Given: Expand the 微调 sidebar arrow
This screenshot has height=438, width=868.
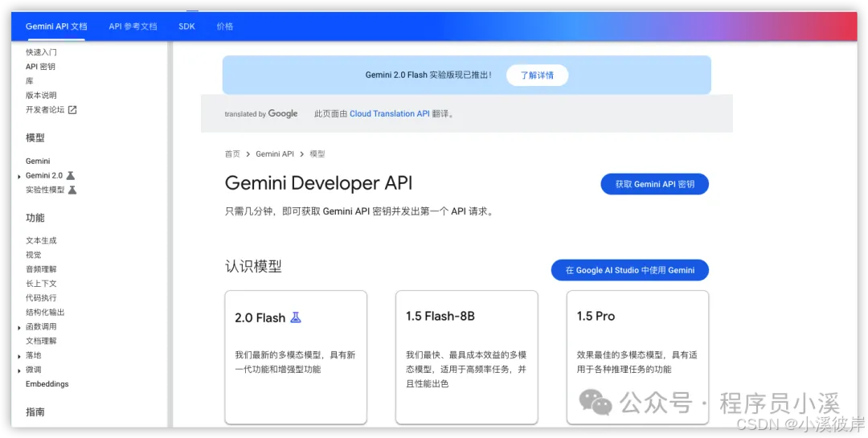Looking at the screenshot, I should point(19,371).
